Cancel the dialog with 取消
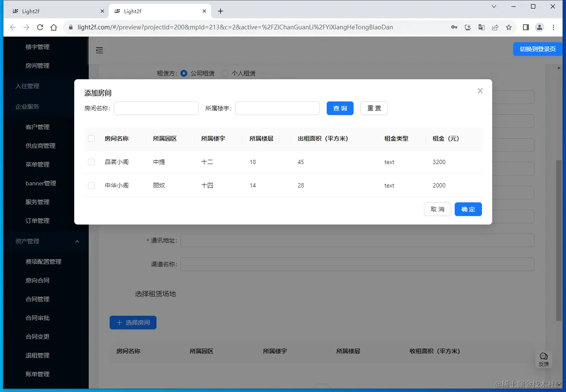Image resolution: width=566 pixels, height=392 pixels. (x=438, y=209)
